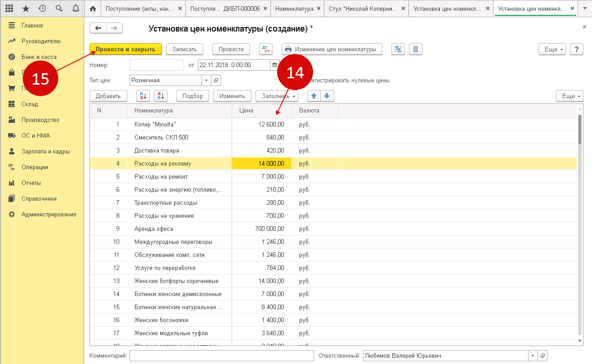Move selected row up
The image size is (592, 364).
click(314, 96)
